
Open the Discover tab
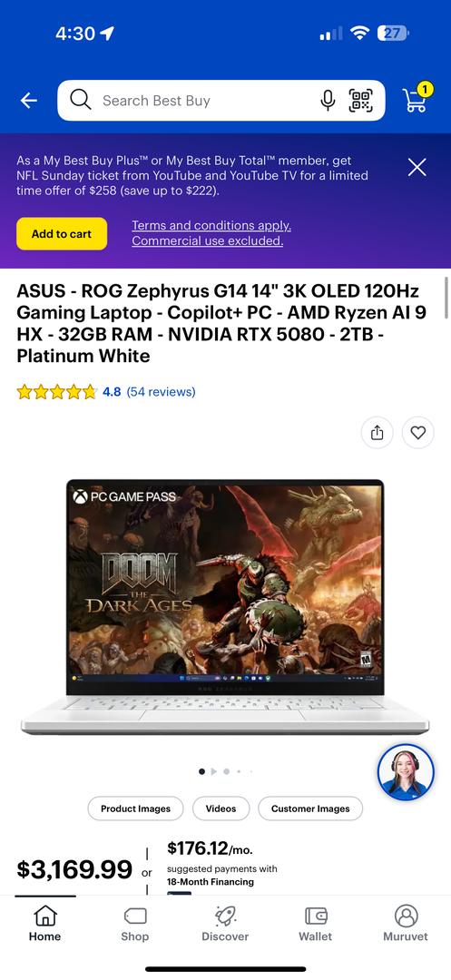pyautogui.click(x=225, y=924)
